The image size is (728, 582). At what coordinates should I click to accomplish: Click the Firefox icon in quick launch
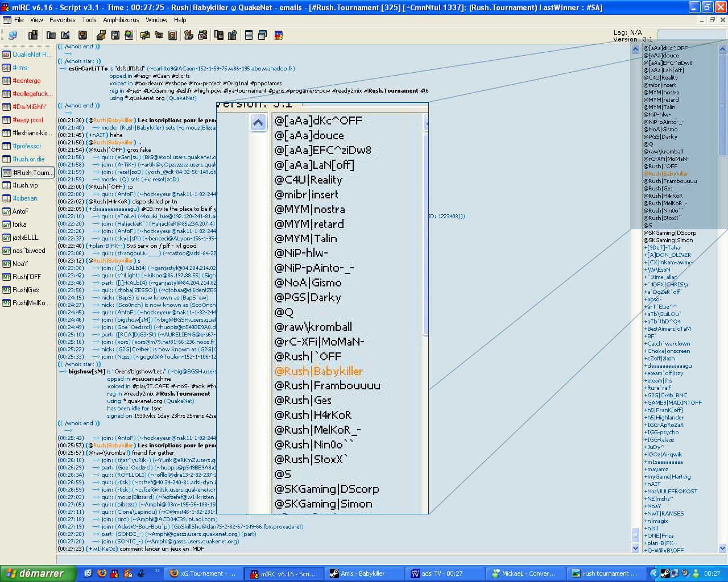[102, 573]
